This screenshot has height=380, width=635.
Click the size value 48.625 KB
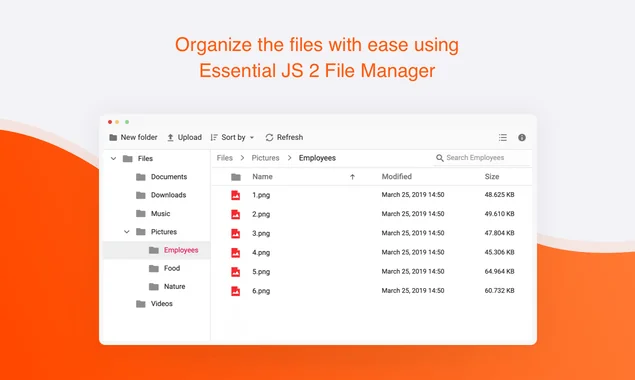click(x=499, y=194)
